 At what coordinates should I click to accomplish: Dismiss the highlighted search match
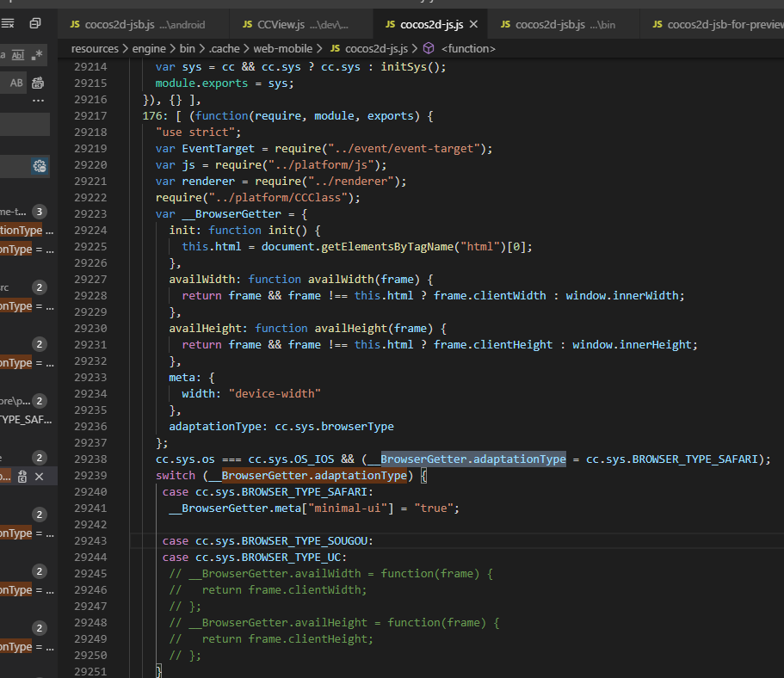tap(40, 477)
